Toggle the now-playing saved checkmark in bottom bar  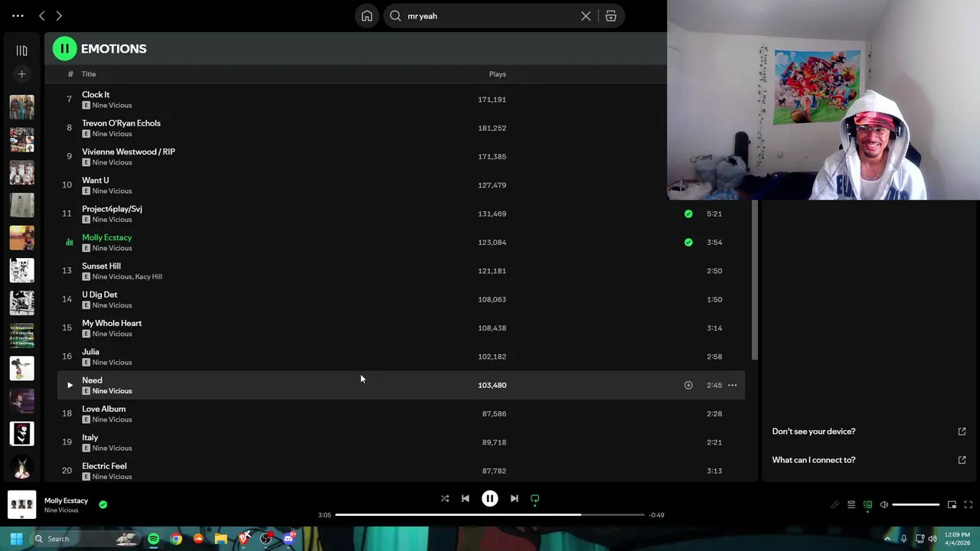(x=103, y=504)
